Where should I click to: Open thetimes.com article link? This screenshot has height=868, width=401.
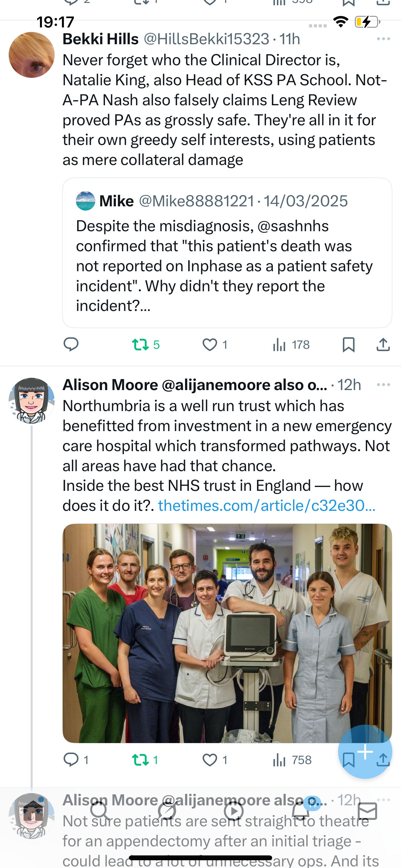pos(266,505)
